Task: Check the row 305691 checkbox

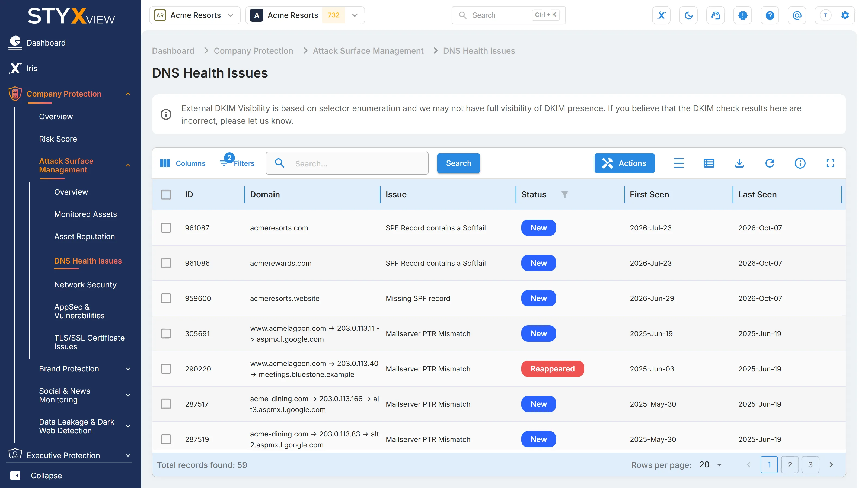Action: point(166,333)
